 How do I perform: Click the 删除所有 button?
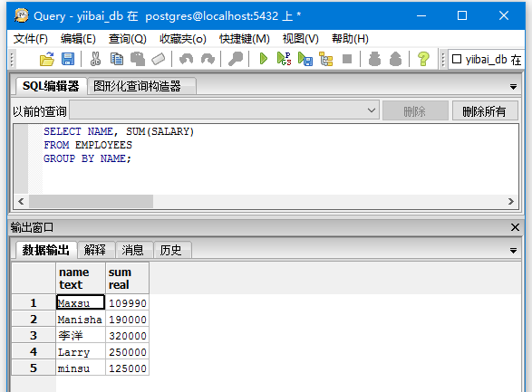click(485, 110)
